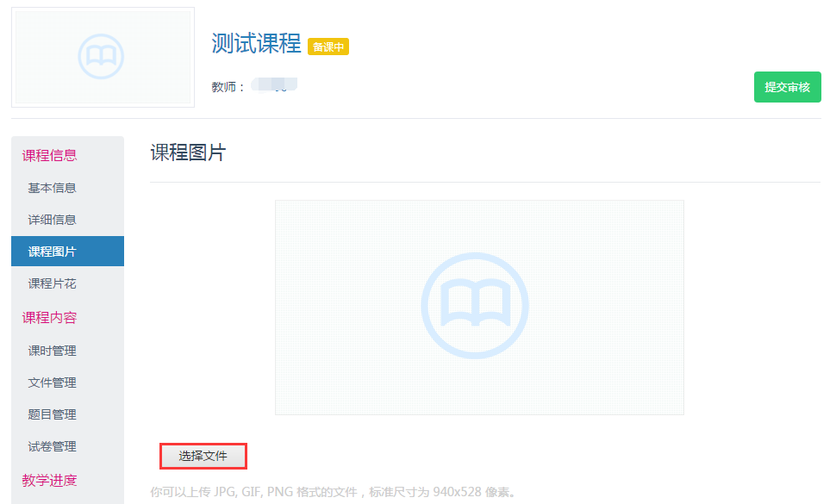Viewport: 830px width, 504px height.
Task: Click the small course thumbnail book icon
Action: click(x=102, y=57)
